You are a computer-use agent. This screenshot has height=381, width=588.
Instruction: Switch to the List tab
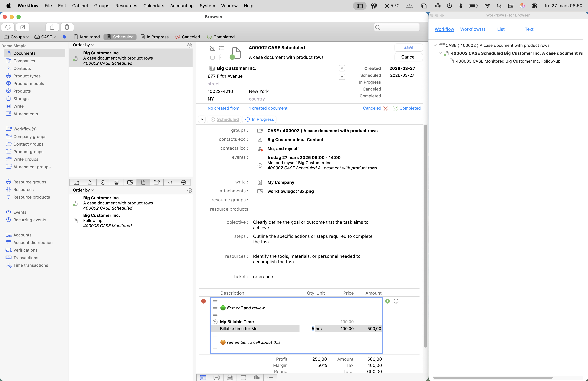(500, 29)
